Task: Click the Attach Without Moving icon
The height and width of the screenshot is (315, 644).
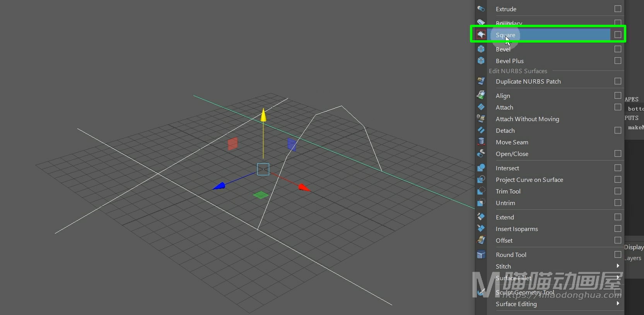Action: click(481, 119)
